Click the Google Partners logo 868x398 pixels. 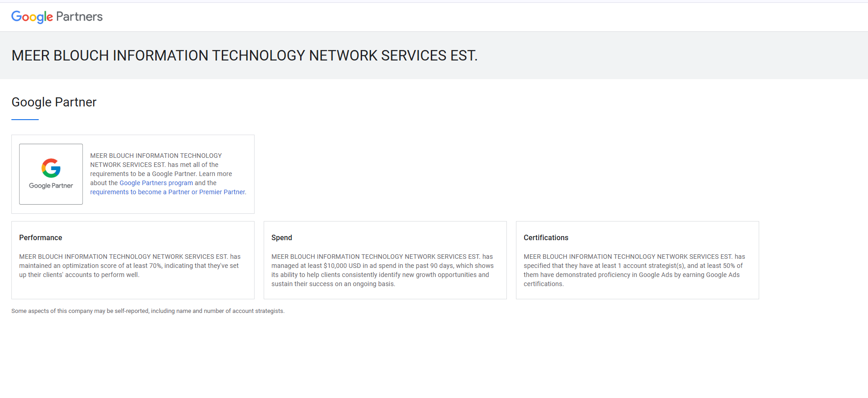point(57,17)
